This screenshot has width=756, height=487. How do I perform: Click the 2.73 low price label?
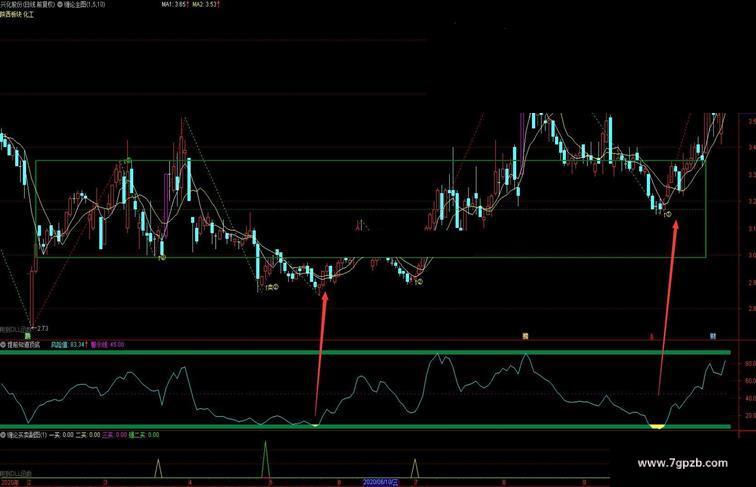(x=42, y=328)
